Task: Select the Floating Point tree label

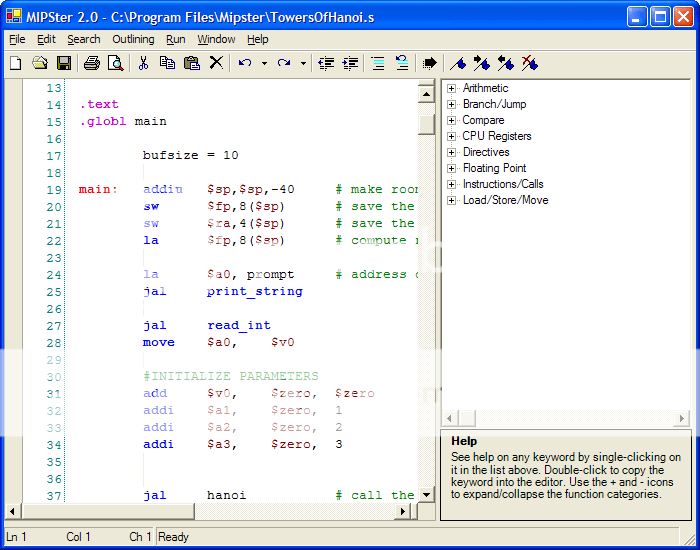Action: coord(495,168)
